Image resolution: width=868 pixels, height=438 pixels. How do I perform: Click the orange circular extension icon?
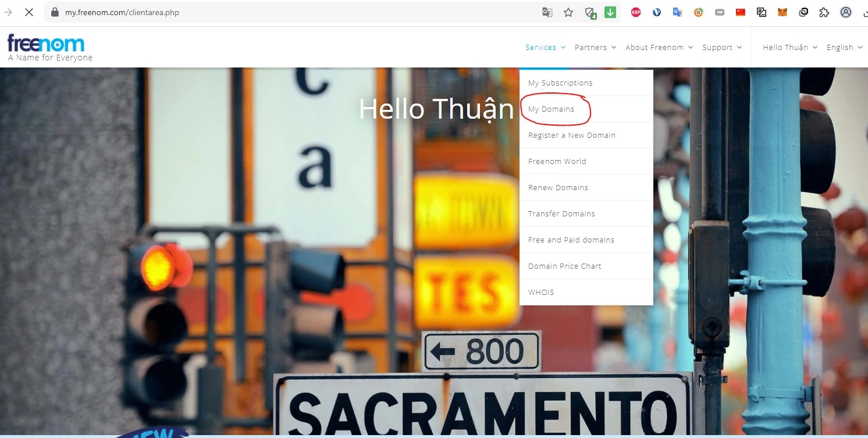pyautogui.click(x=699, y=12)
